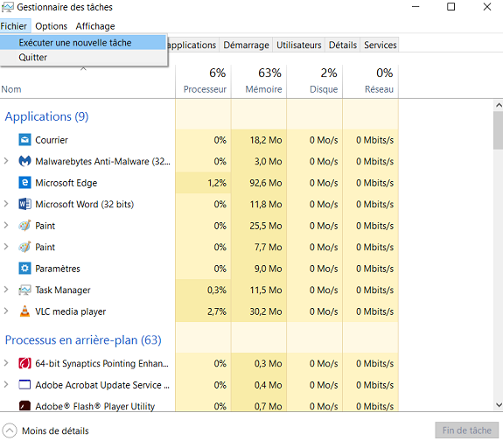Click the Moins de détails arrow icon
The image size is (503, 448).
point(10,430)
